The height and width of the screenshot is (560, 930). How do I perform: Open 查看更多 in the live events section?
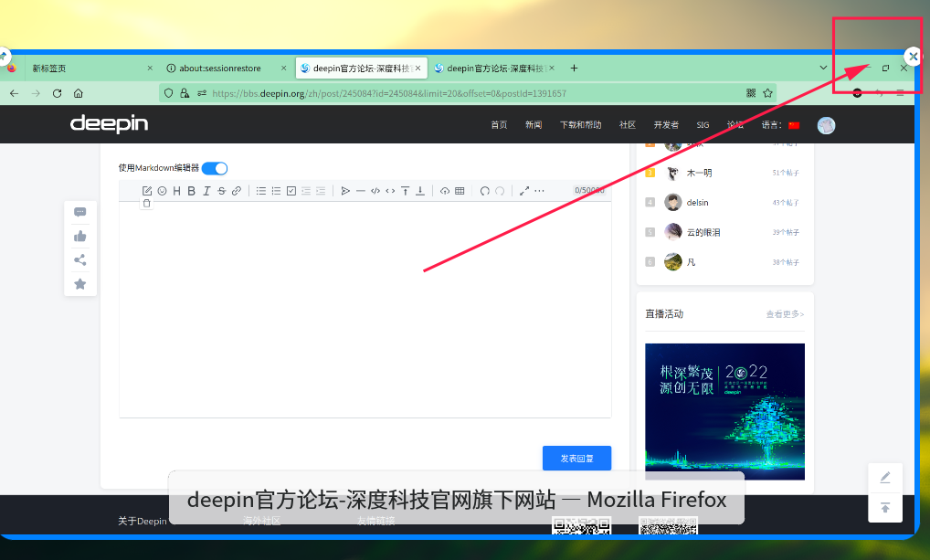[784, 313]
